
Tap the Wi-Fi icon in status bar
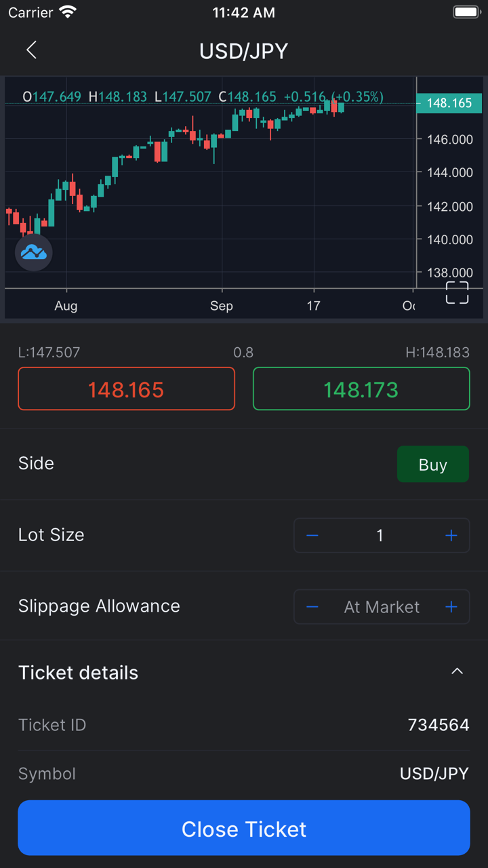tap(68, 12)
